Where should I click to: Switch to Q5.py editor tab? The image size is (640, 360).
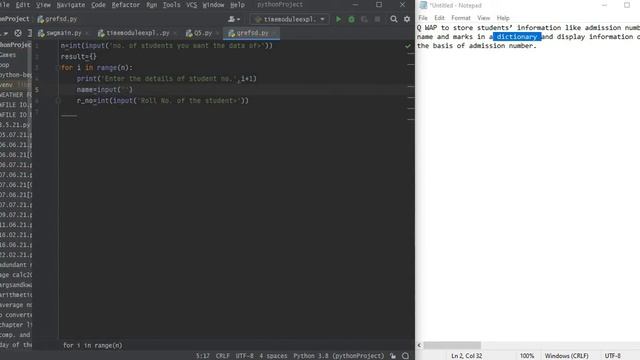coord(202,33)
